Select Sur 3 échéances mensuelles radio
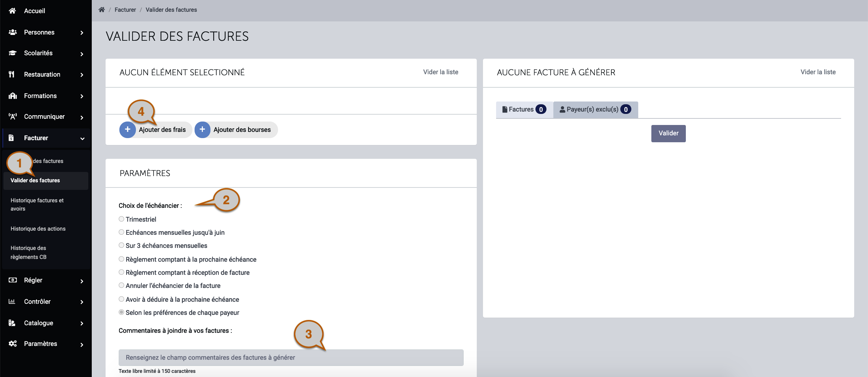 tap(121, 245)
